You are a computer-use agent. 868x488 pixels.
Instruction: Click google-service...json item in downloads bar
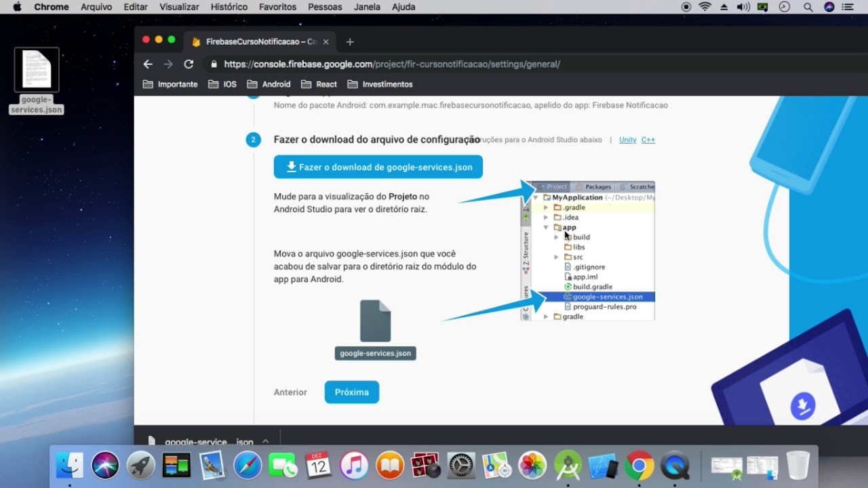(x=202, y=441)
